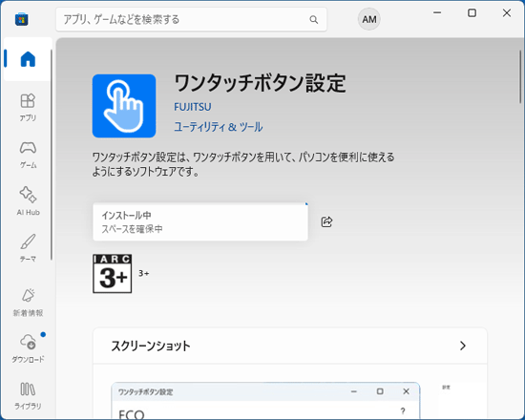
Task: Open the AM account profile button
Action: coord(369,19)
